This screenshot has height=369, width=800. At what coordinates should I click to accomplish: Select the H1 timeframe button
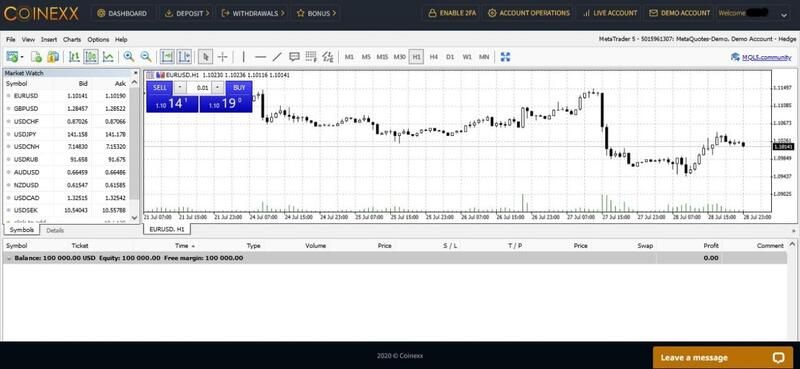click(416, 57)
